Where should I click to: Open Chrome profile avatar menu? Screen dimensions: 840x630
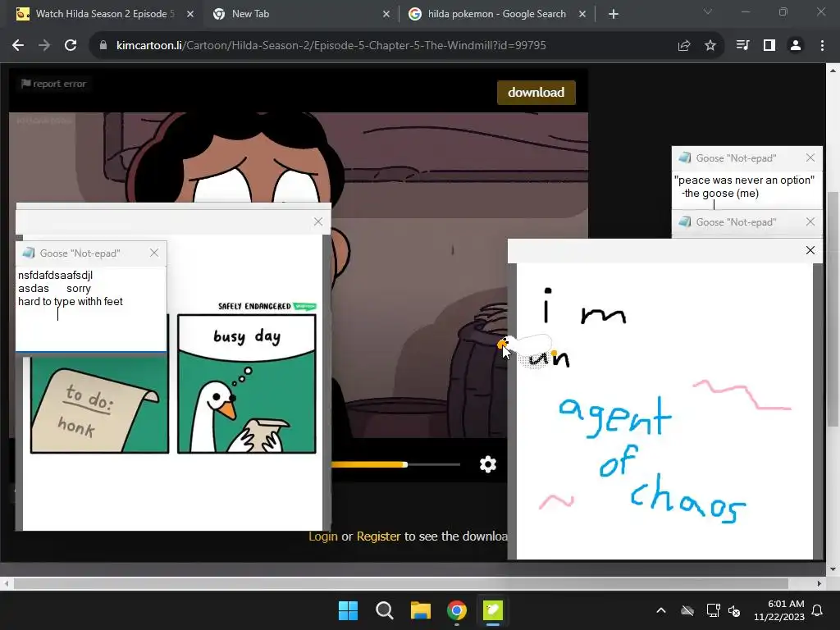796,46
